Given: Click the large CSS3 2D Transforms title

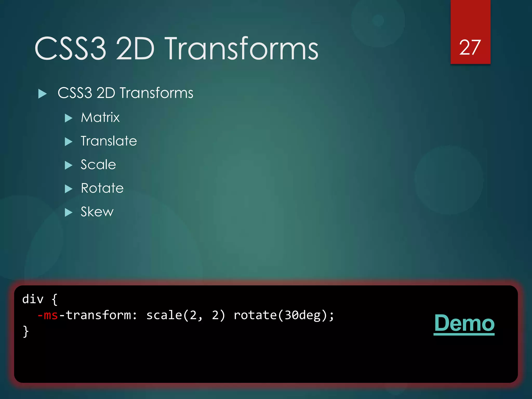Looking at the screenshot, I should (x=176, y=49).
